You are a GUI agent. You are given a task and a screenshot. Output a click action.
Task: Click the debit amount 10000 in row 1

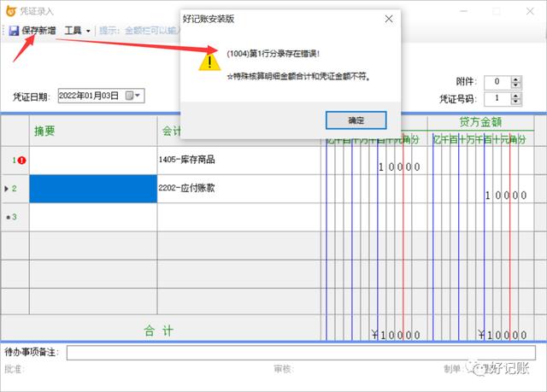[399, 167]
